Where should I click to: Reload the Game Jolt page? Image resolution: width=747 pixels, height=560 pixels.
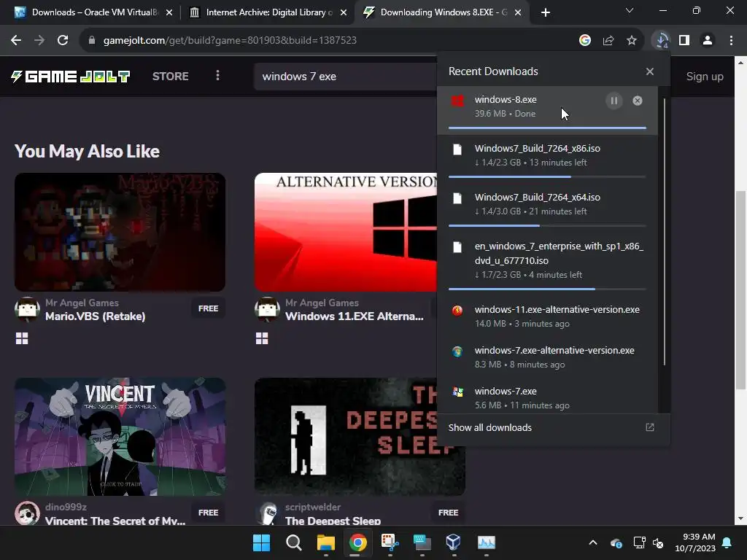(63, 41)
